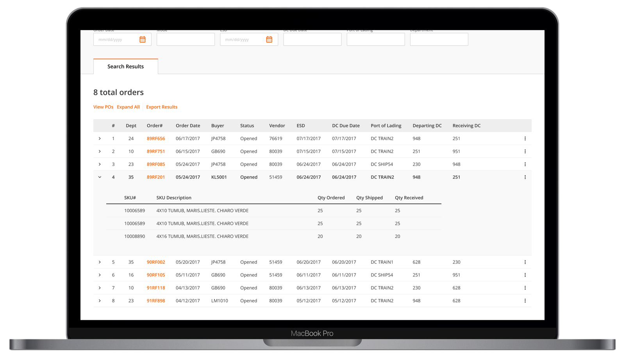Click buyer KL5001 in row 4
Image resolution: width=625 pixels, height=364 pixels.
click(x=219, y=177)
